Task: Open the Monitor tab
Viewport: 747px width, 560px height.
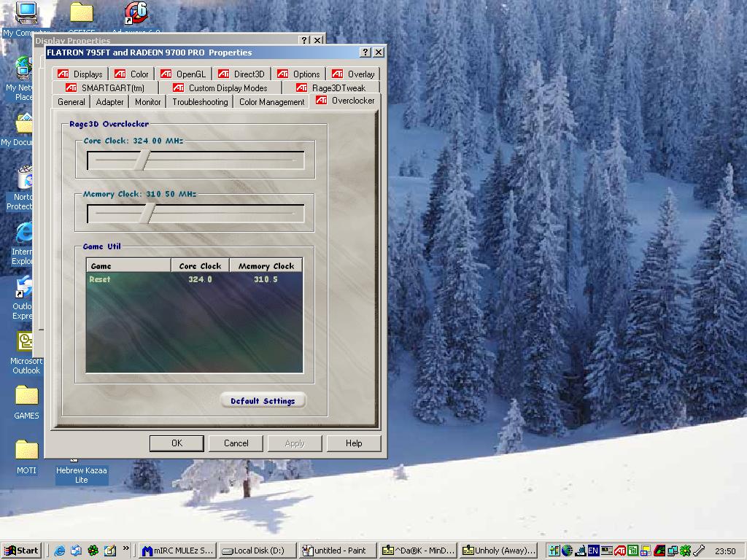Action: coord(147,102)
